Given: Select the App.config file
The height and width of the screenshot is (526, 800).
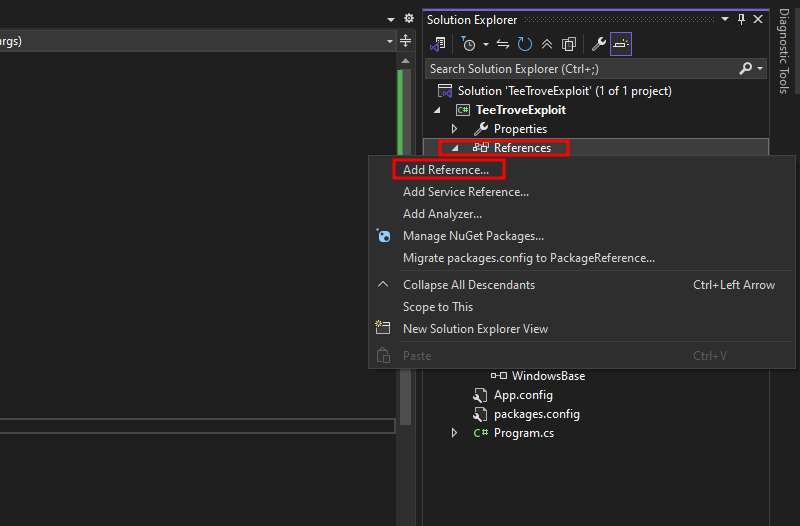Looking at the screenshot, I should (x=522, y=395).
